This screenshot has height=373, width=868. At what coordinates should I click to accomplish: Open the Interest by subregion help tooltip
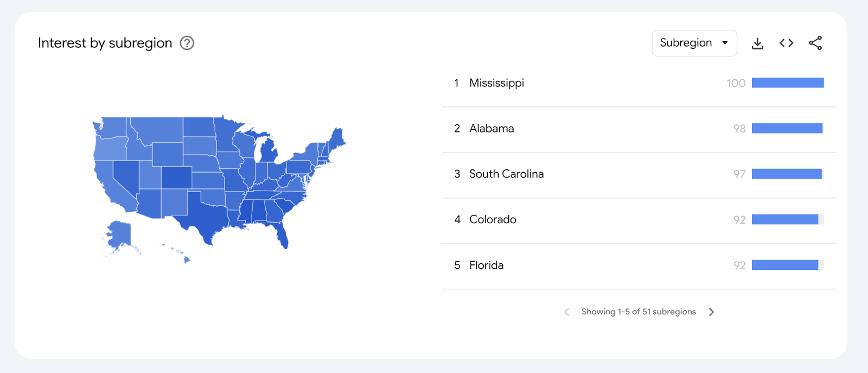tap(187, 43)
